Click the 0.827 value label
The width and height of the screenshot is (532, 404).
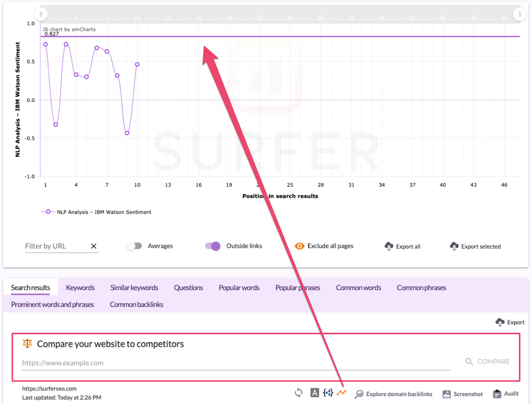tap(52, 34)
